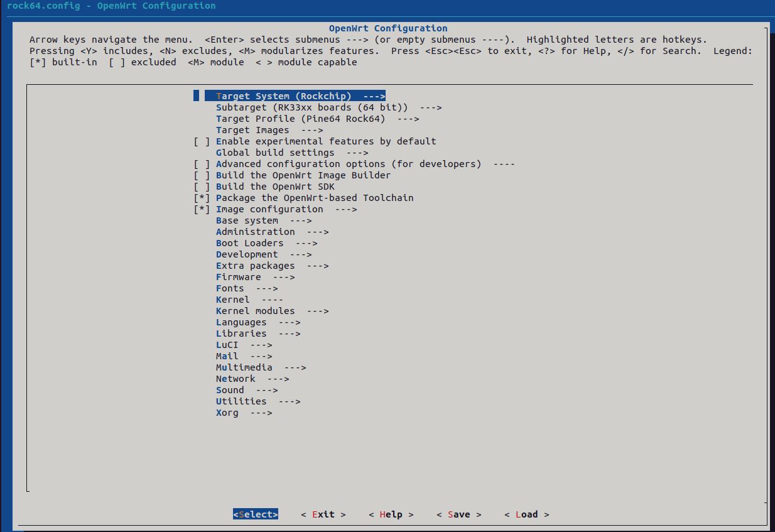Image resolution: width=775 pixels, height=532 pixels.
Task: Open the Kernel modules menu entry
Action: 272,311
